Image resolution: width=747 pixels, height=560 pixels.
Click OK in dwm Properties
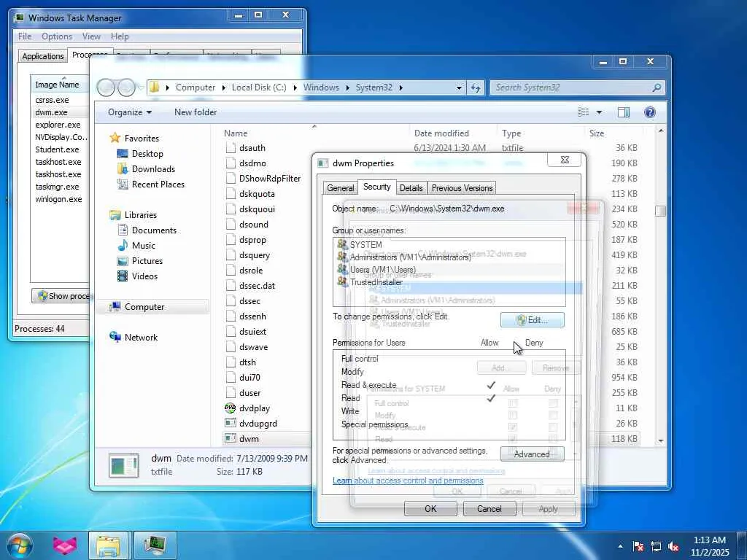[430, 508]
